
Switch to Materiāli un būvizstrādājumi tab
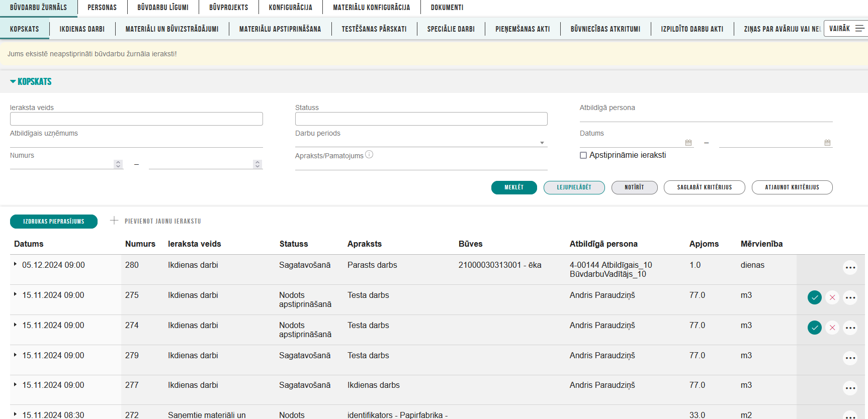tap(172, 29)
